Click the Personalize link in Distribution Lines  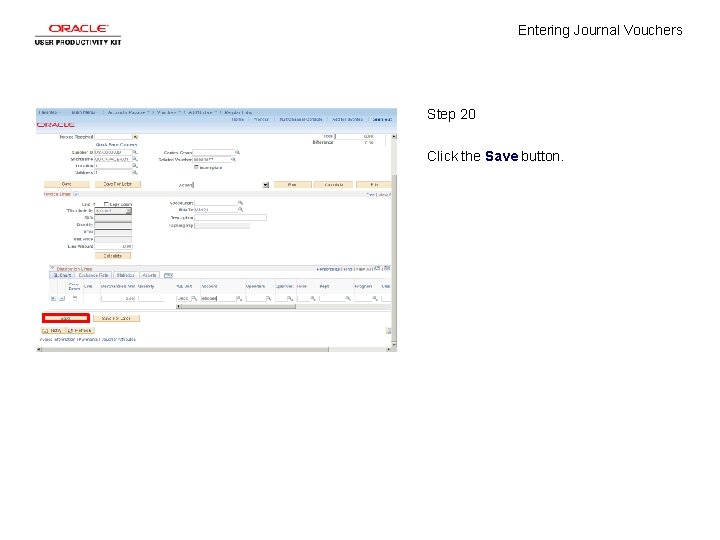pyautogui.click(x=328, y=269)
